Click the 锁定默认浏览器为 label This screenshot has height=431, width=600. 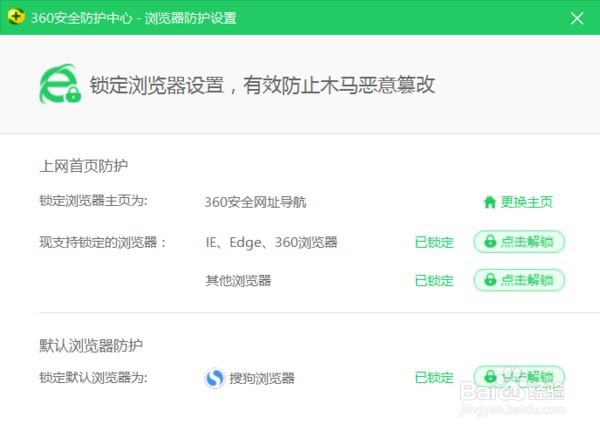click(x=93, y=377)
